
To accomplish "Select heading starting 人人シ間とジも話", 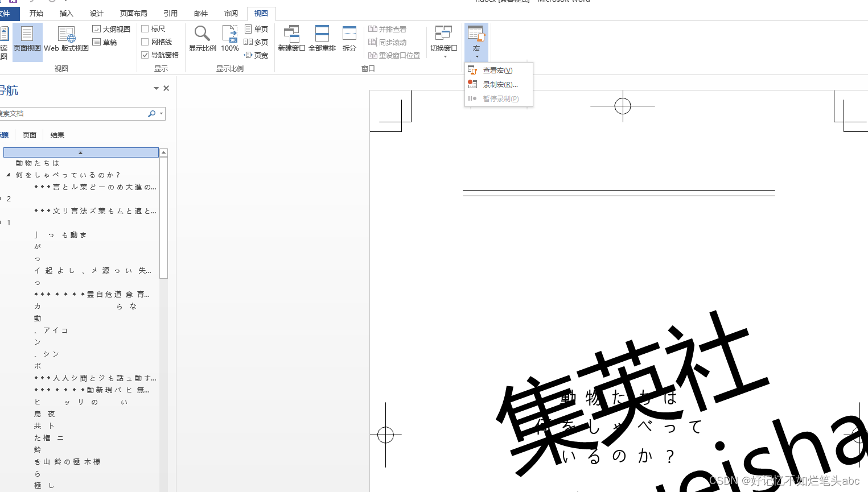I will 95,378.
